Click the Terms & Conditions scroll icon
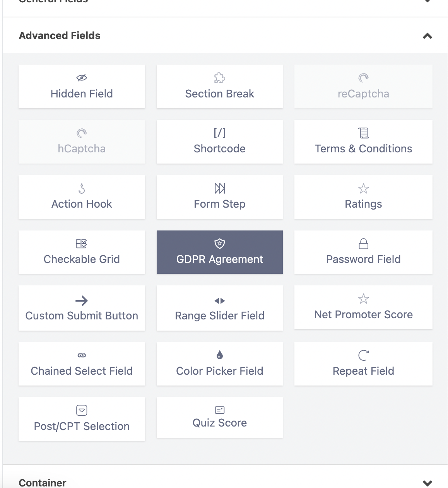448x488 pixels. pyautogui.click(x=363, y=133)
